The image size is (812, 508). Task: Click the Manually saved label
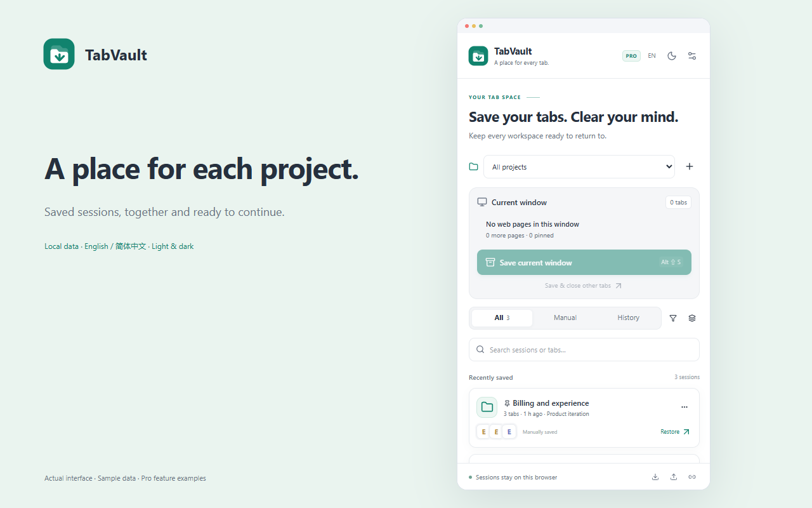tap(540, 432)
